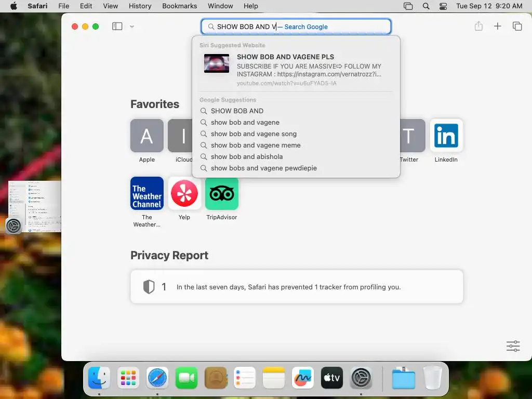Open Contacts from the Dock

pyautogui.click(x=216, y=378)
